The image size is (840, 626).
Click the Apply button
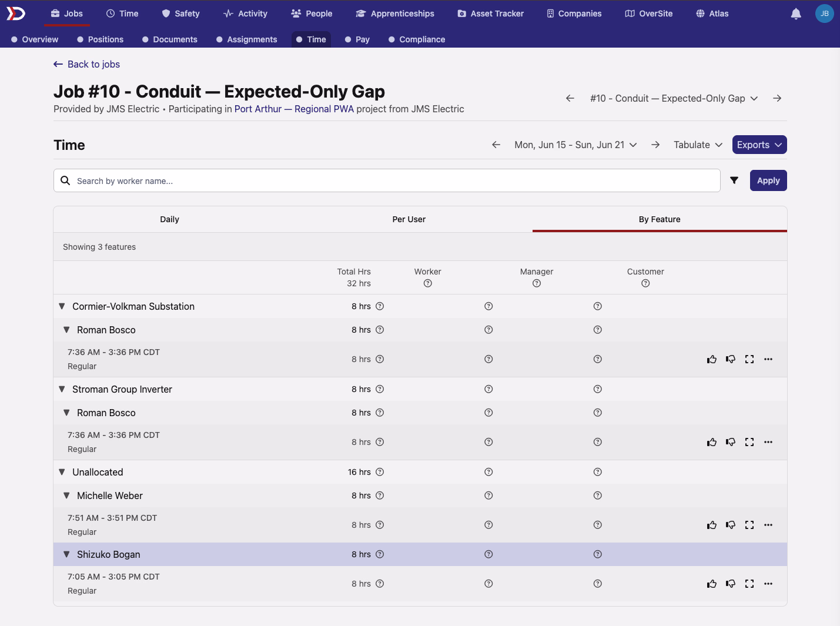768,180
